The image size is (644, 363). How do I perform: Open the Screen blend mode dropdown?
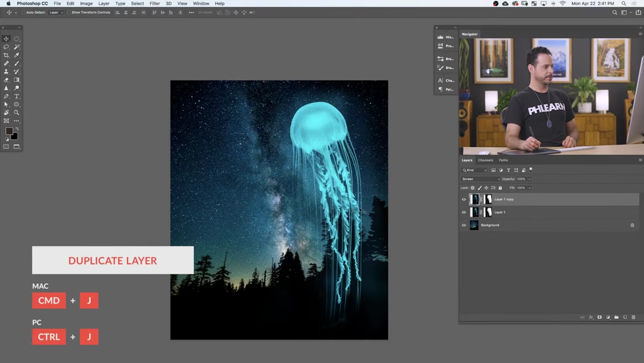pyautogui.click(x=481, y=179)
